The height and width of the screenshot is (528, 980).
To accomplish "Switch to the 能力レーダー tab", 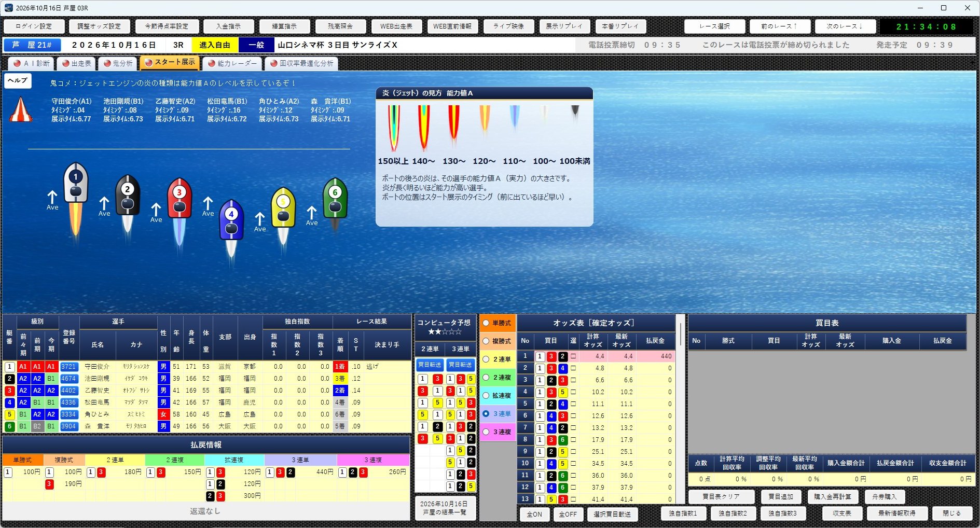I will click(x=232, y=63).
